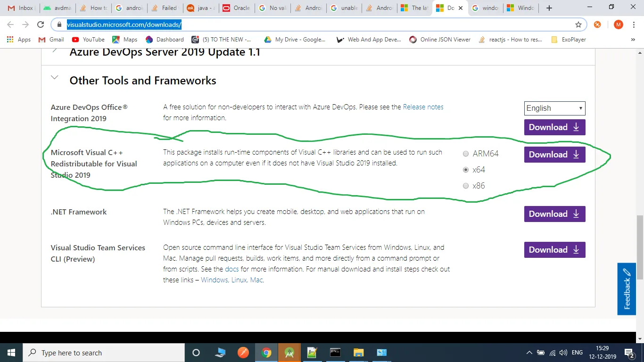Download Visual Studio Team Services CLI
This screenshot has height=362, width=644.
click(x=555, y=250)
